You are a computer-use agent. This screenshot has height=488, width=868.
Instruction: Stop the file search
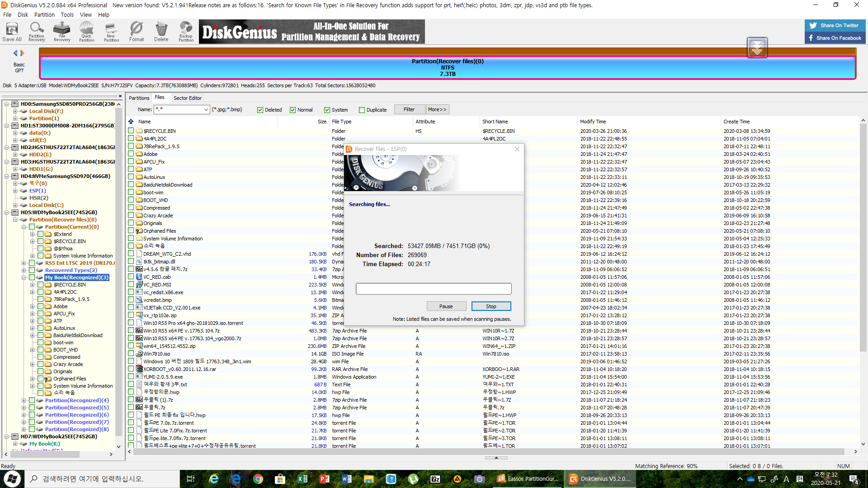pyautogui.click(x=491, y=306)
